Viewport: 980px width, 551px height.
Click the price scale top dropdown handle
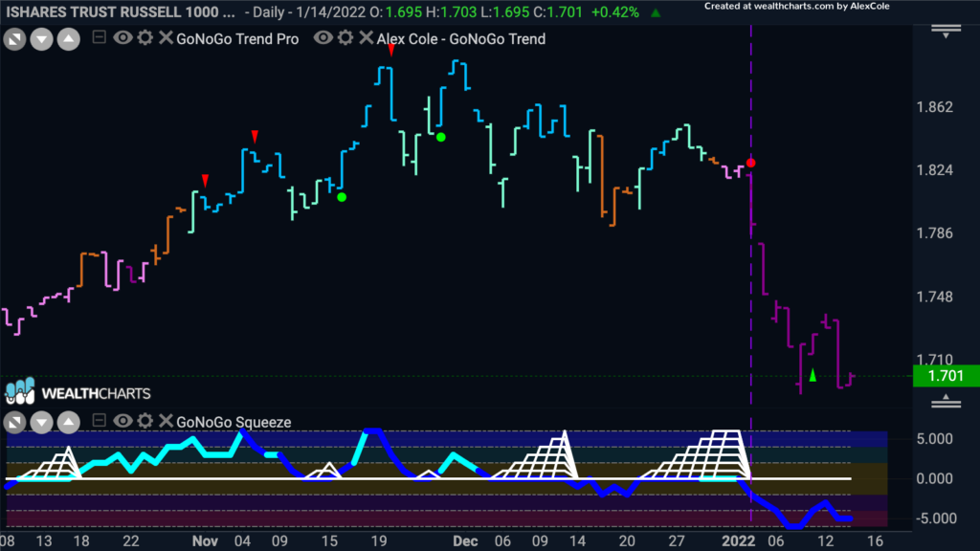946,32
